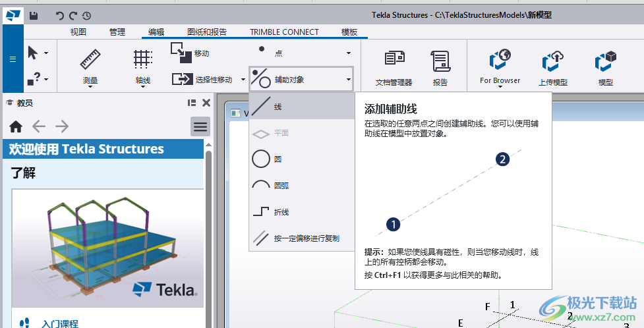Expand the inquire tool dropdown arrow

46,79
